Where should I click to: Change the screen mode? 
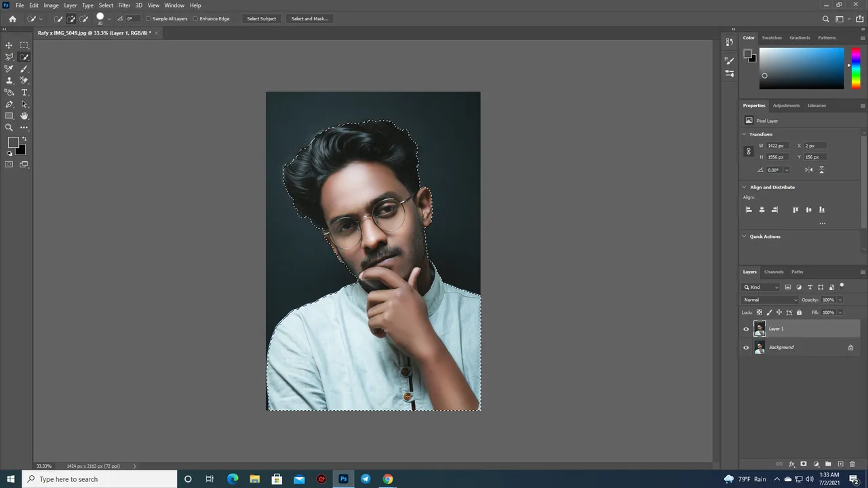pyautogui.click(x=24, y=164)
